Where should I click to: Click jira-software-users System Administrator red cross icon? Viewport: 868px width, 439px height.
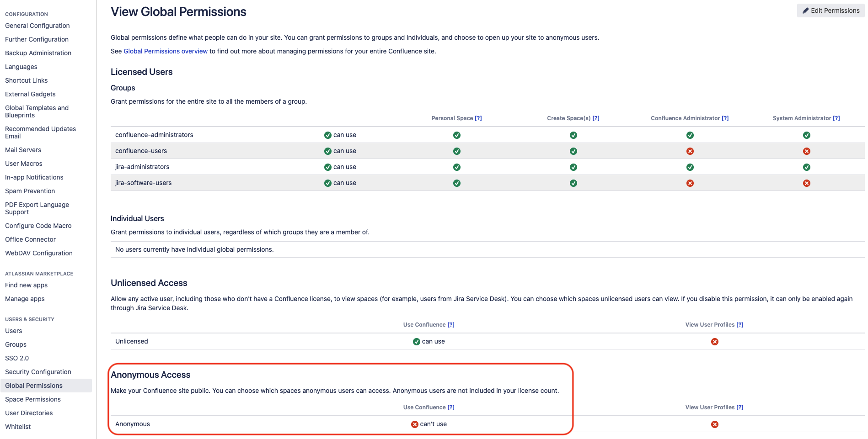(x=807, y=183)
